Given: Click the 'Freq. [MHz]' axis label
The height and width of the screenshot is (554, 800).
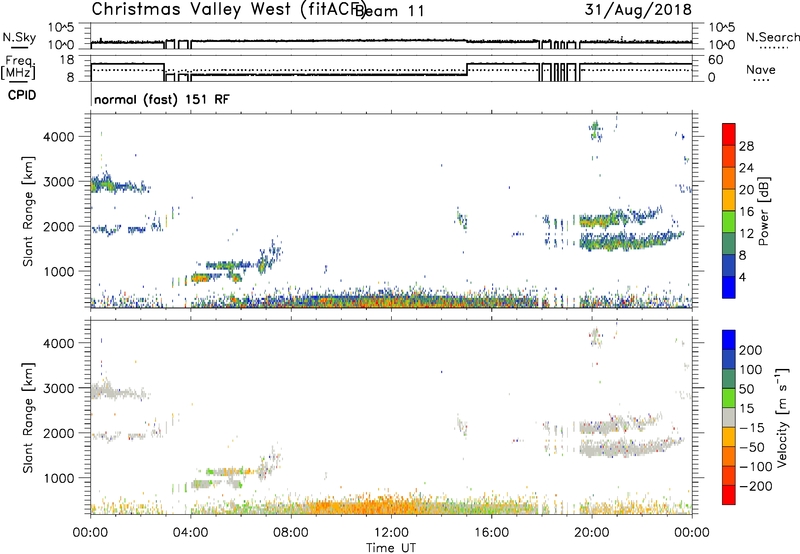Looking at the screenshot, I should pyautogui.click(x=19, y=68).
